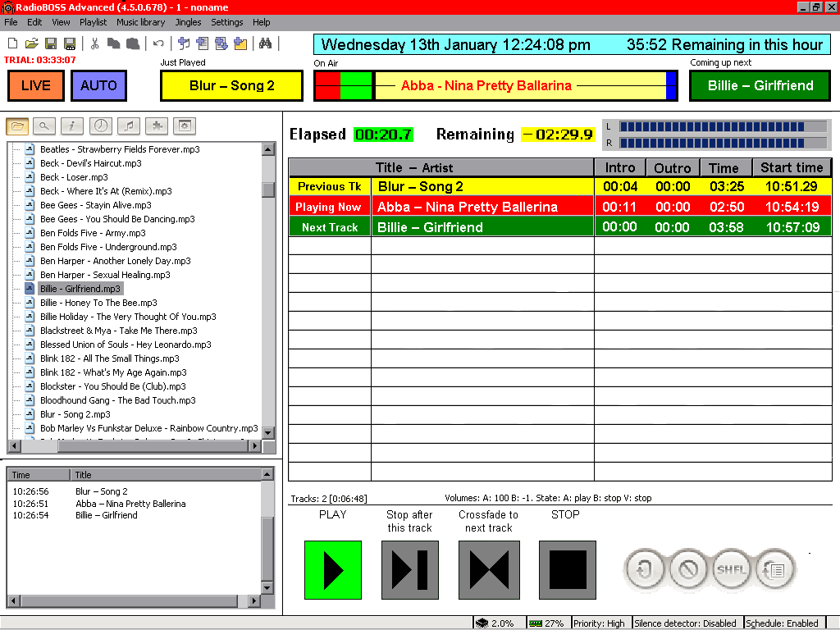Image resolution: width=840 pixels, height=630 pixels.
Task: Click the plus list icon with download arrow
Action: (221, 43)
